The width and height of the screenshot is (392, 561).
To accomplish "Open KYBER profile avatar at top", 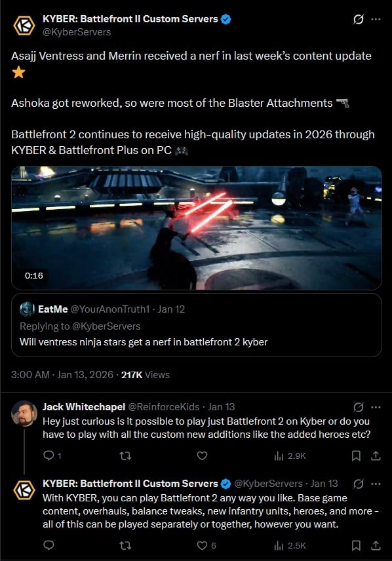I will [24, 26].
